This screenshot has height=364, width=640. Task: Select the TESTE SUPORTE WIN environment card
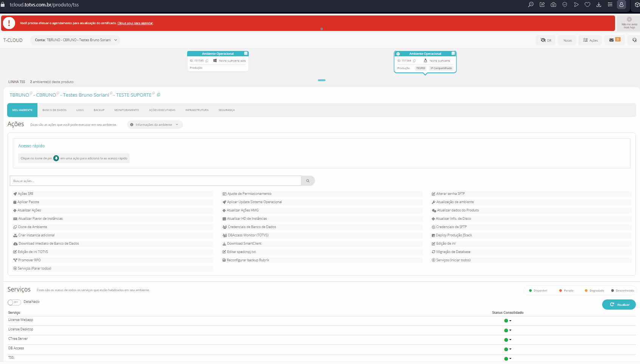[218, 61]
